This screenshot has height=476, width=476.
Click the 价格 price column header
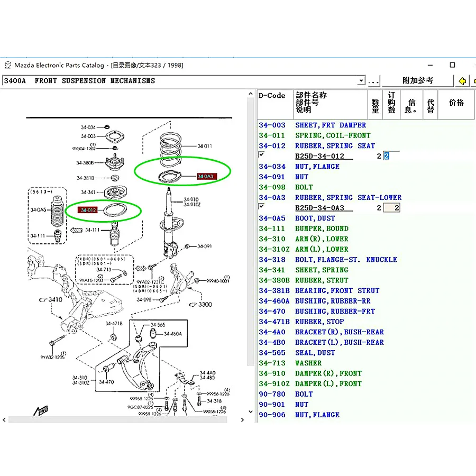tap(456, 104)
